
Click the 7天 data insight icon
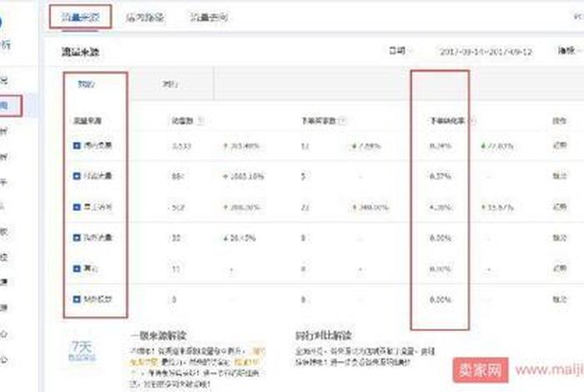pos(82,350)
